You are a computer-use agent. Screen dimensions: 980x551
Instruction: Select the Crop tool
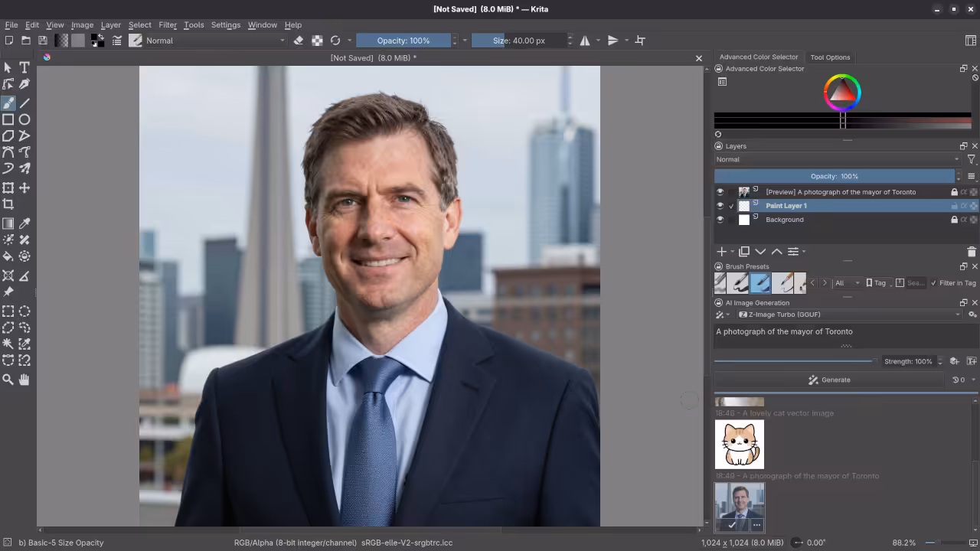(x=9, y=204)
